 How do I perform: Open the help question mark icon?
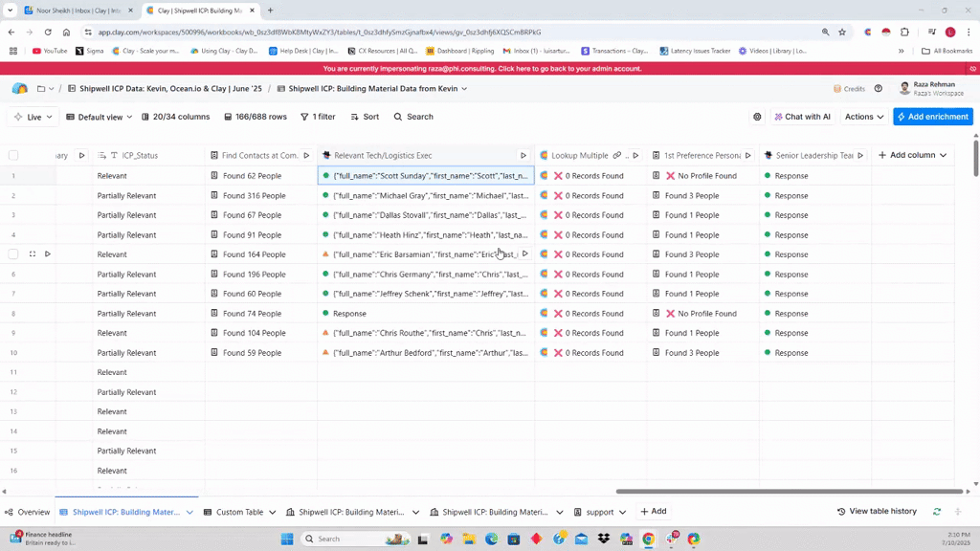pyautogui.click(x=879, y=89)
